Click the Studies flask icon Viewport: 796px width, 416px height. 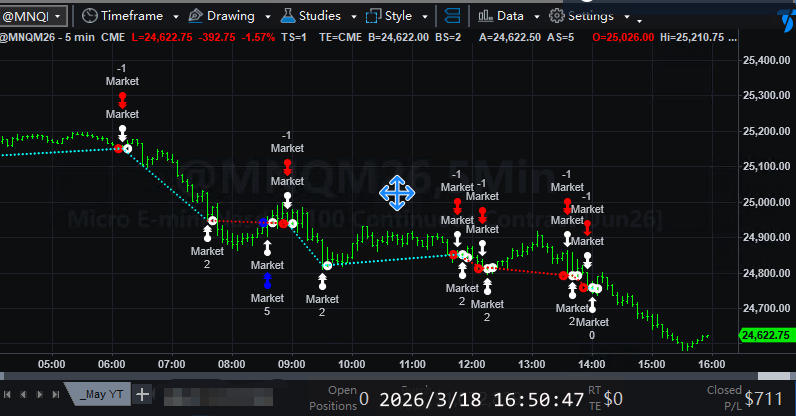tap(287, 16)
